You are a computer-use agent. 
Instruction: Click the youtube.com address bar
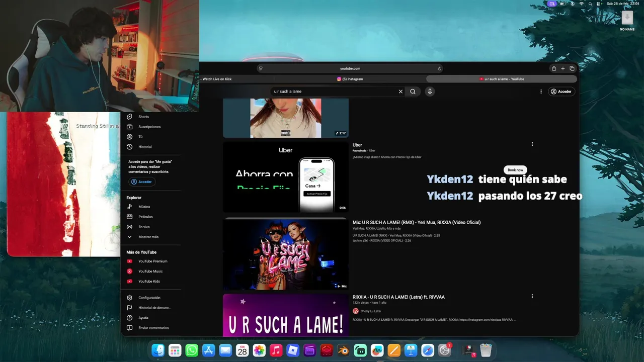(x=350, y=68)
